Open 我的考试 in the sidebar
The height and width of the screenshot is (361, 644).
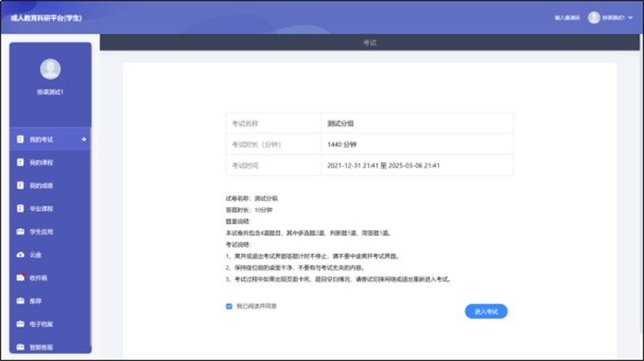click(50, 139)
